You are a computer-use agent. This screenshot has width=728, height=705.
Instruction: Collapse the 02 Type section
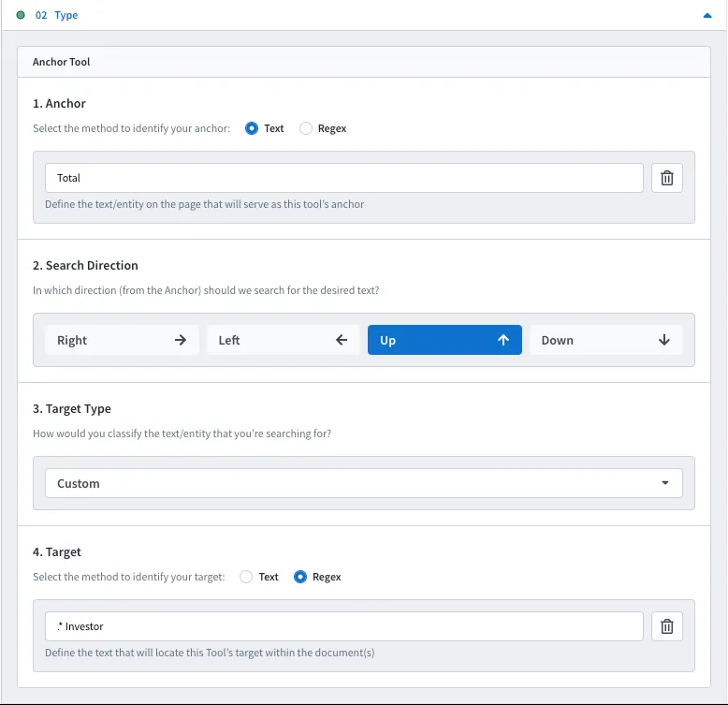(x=707, y=15)
